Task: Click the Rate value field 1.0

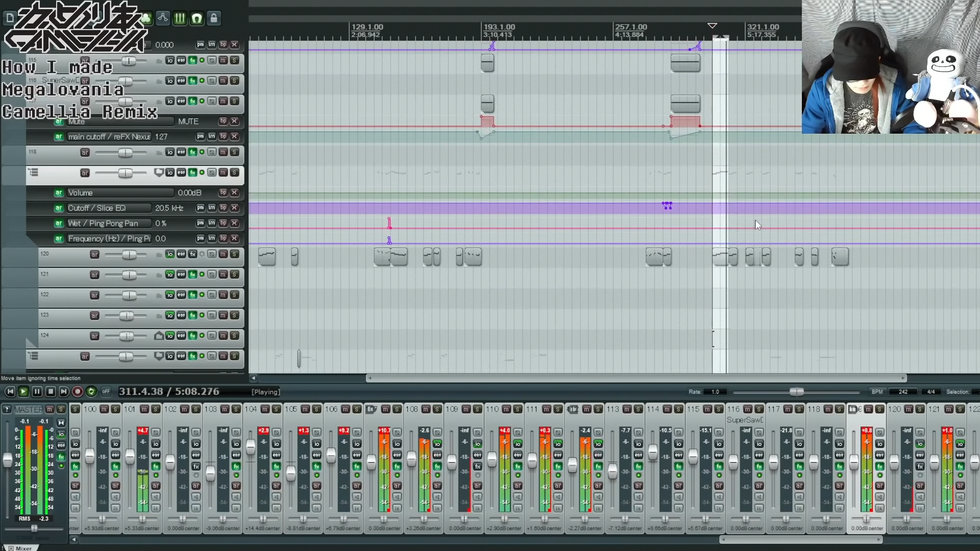Action: [x=715, y=392]
